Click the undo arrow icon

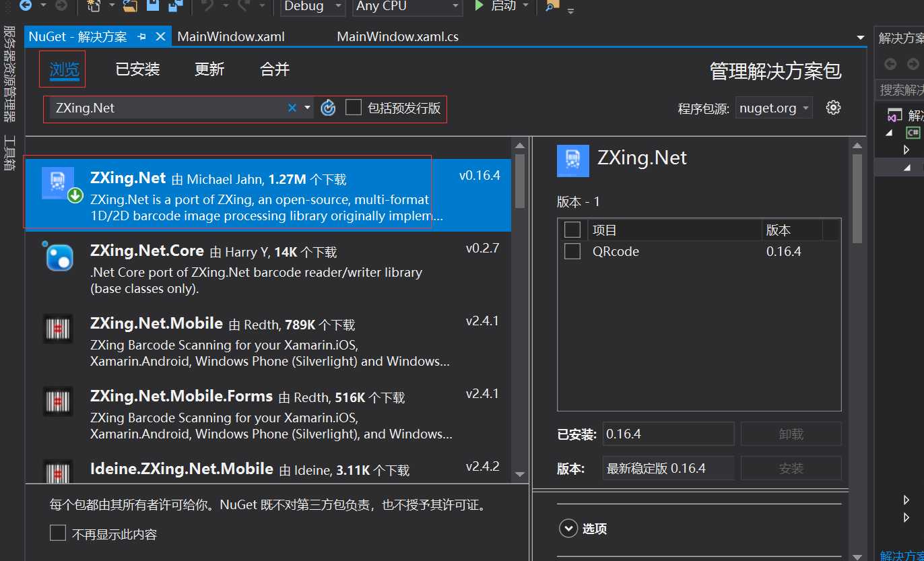click(x=207, y=5)
